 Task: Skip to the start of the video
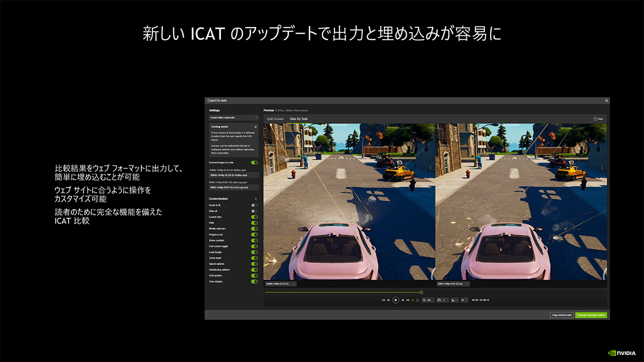pyautogui.click(x=383, y=300)
